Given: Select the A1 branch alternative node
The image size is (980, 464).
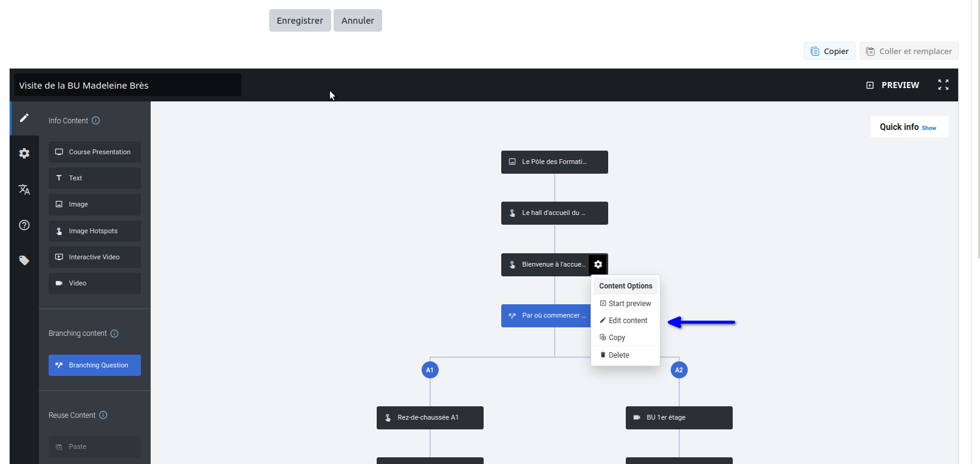Looking at the screenshot, I should [x=430, y=370].
